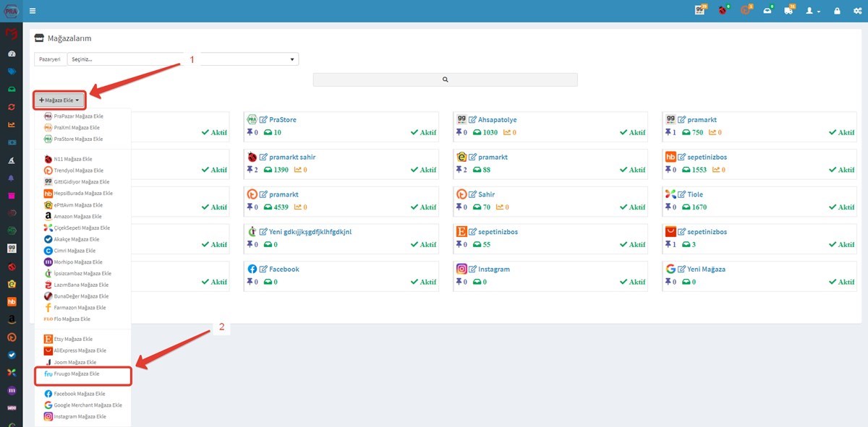Open the Instagram store link

pyautogui.click(x=494, y=269)
